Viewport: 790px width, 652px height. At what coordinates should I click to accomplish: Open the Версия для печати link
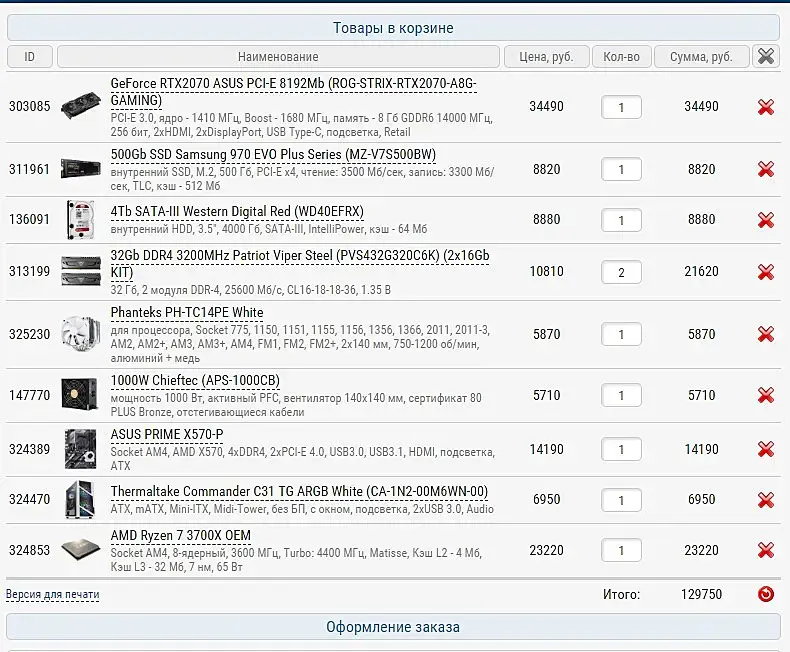[52, 594]
